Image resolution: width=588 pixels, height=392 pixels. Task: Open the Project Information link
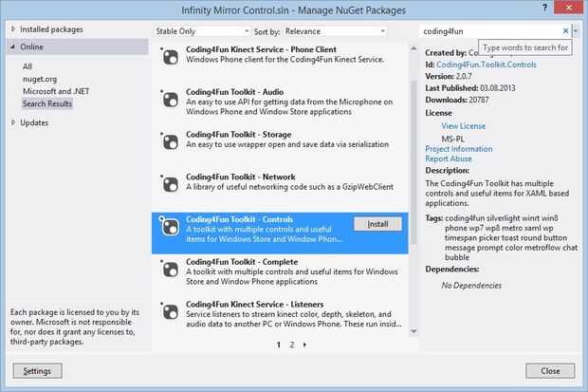pyautogui.click(x=459, y=149)
